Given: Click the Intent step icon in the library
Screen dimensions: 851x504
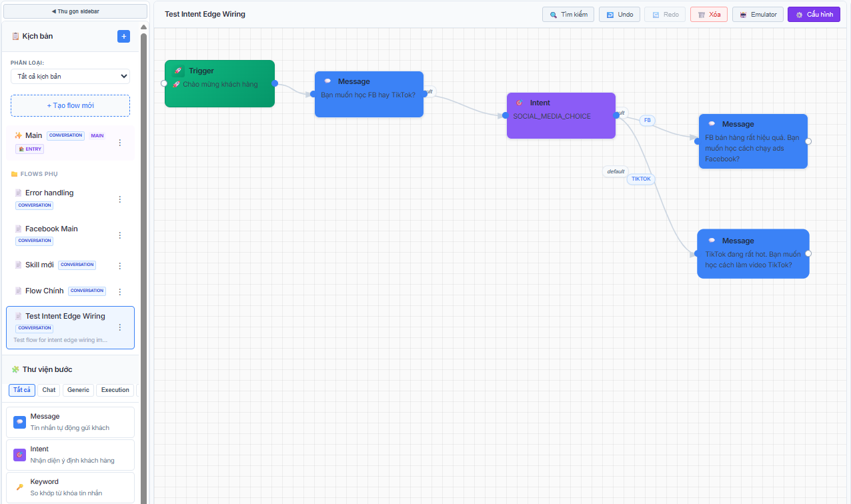Looking at the screenshot, I should coord(20,455).
